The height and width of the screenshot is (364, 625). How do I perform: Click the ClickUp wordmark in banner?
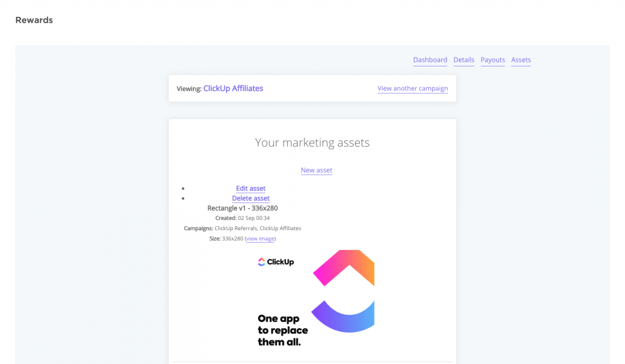(280, 262)
